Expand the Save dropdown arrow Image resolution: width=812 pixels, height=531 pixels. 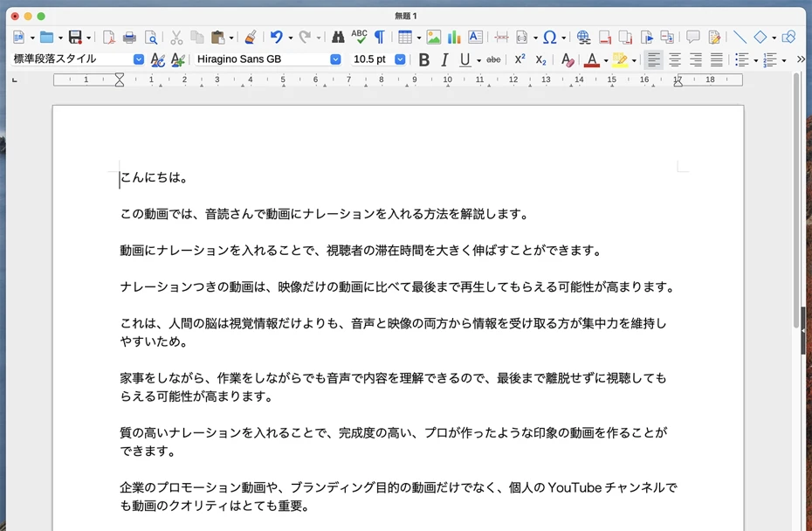[88, 38]
